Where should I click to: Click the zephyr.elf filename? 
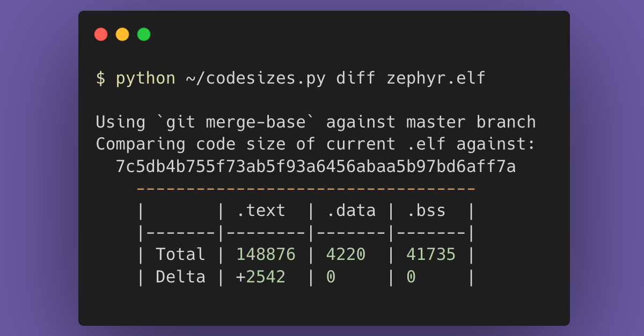(x=436, y=79)
